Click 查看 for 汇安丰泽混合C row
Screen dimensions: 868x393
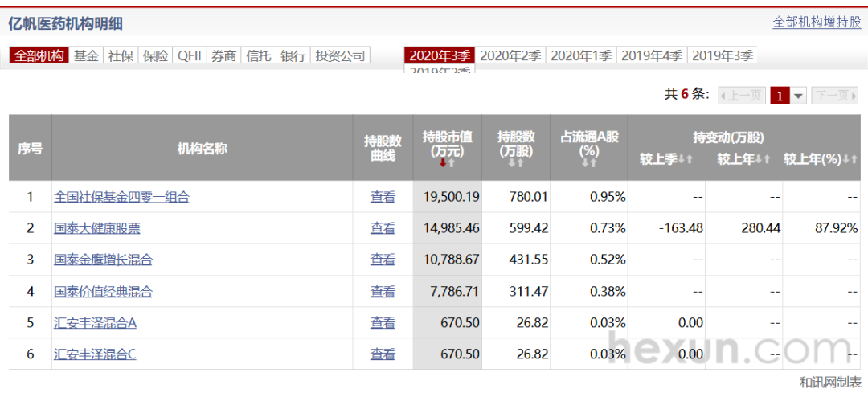point(383,354)
